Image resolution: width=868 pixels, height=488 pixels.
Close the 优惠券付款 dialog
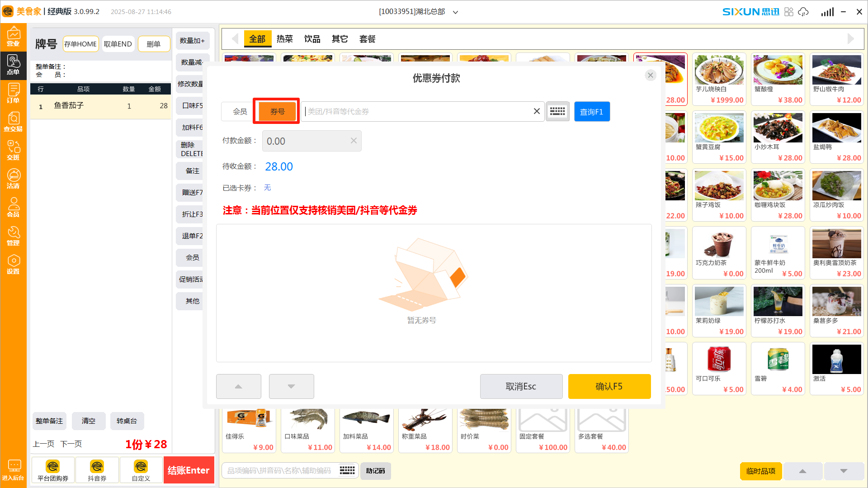(650, 75)
